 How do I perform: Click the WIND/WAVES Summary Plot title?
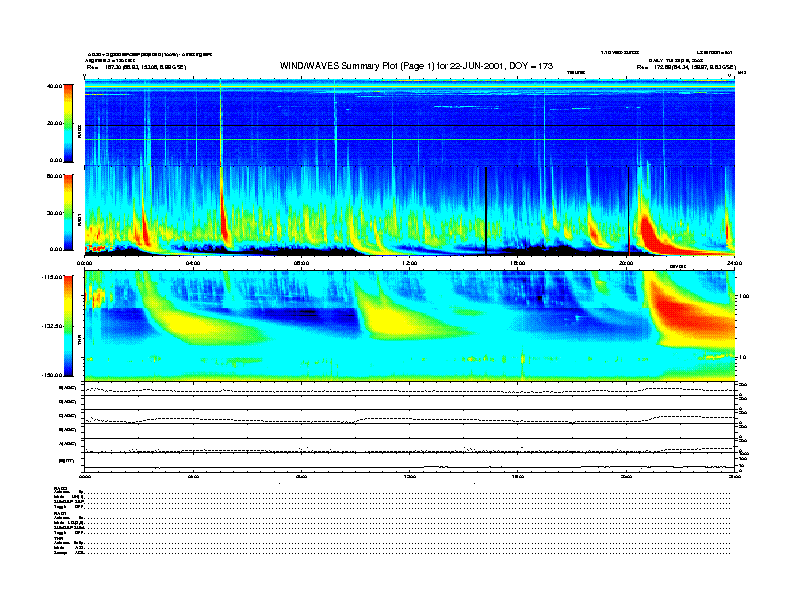coord(416,66)
